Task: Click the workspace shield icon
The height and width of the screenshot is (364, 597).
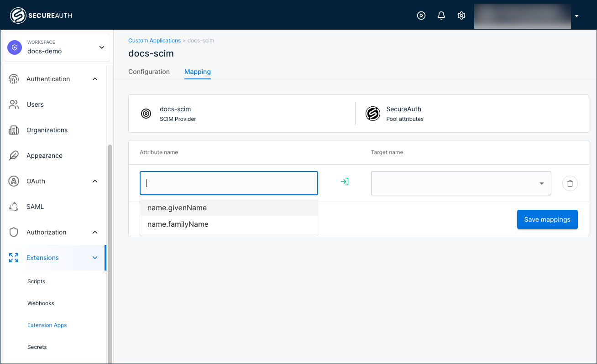Action: (15, 47)
